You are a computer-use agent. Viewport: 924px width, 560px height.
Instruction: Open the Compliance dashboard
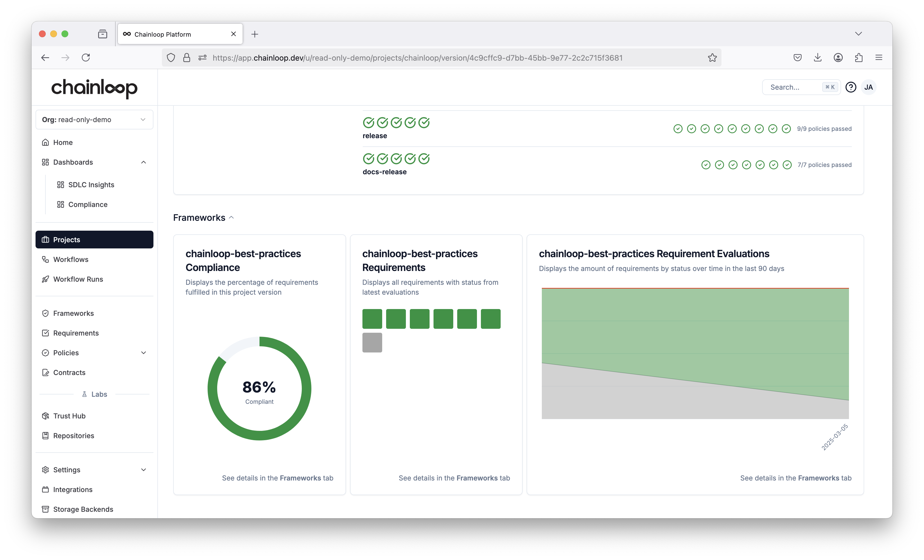click(x=88, y=205)
